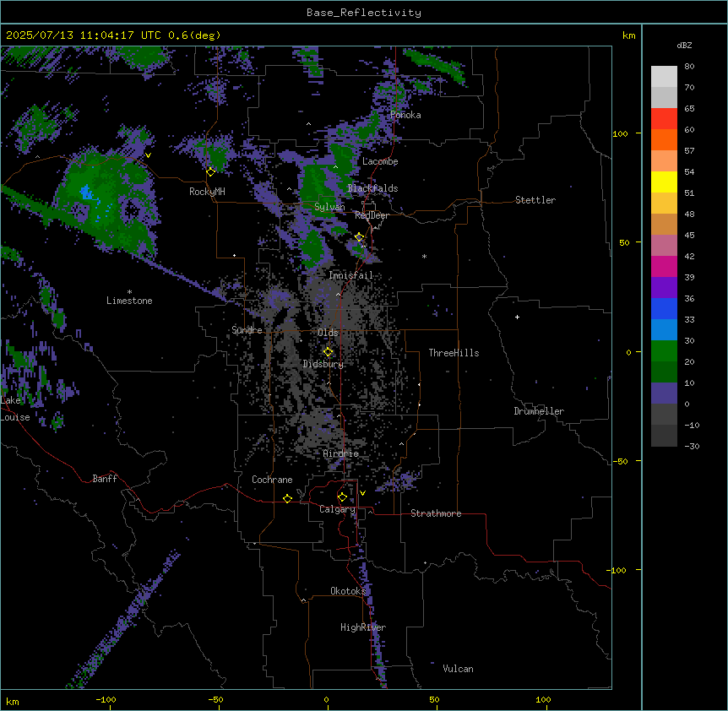
Task: Select the light blue 33–30 dBZ swatch
Action: coord(664,329)
